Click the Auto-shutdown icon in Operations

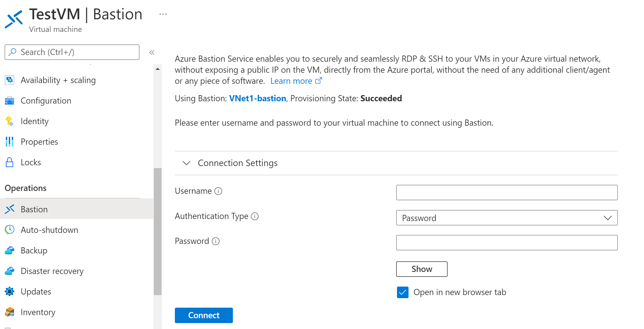pos(11,230)
